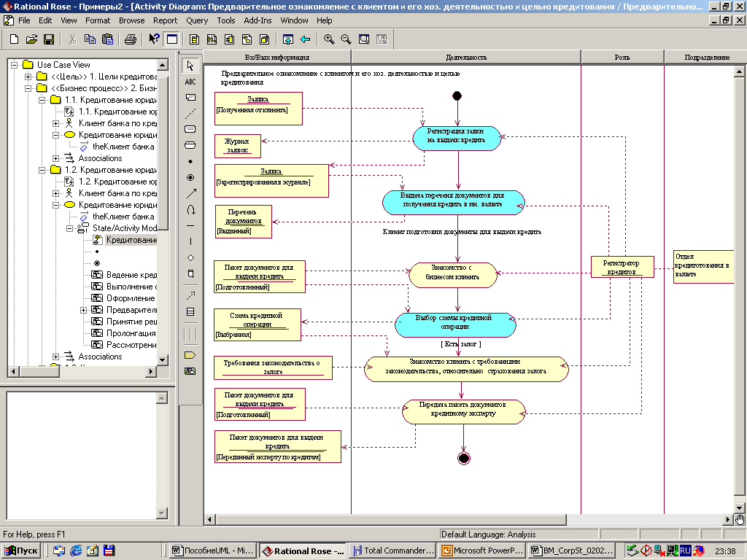The image size is (747, 560).
Task: Open Browse Interaction Diagram toolbar icon
Action: 212,39
